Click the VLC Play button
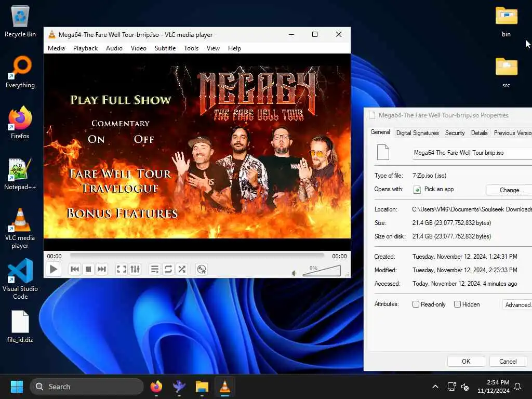 [x=54, y=270]
